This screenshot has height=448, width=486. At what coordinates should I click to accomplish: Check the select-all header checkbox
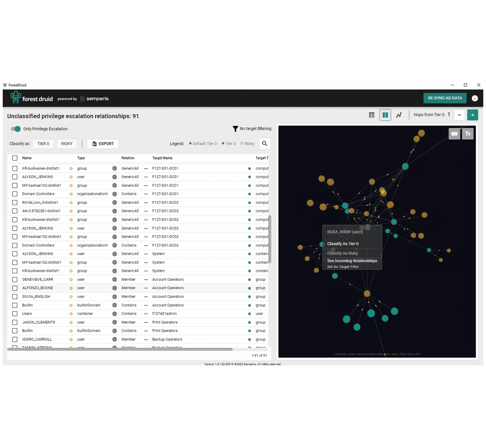15,158
